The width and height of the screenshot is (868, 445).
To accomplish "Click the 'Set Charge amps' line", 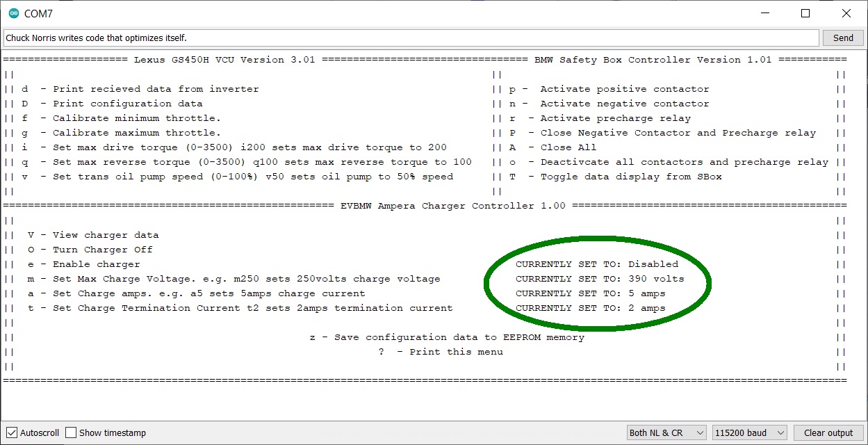I will point(197,293).
